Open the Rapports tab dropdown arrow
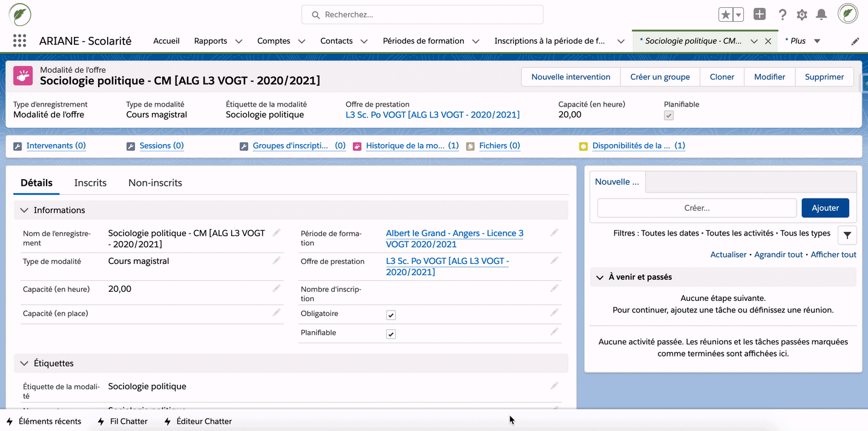 tap(238, 41)
